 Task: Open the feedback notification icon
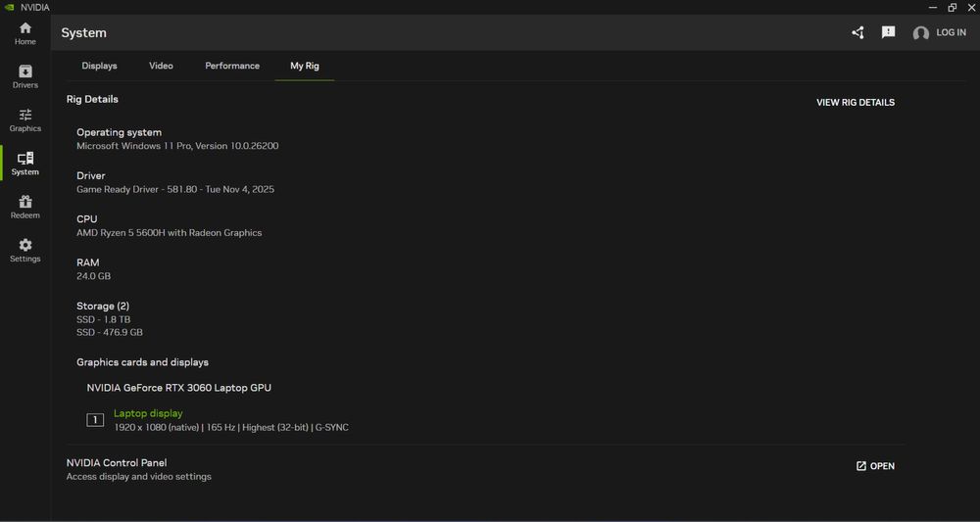click(x=888, y=32)
